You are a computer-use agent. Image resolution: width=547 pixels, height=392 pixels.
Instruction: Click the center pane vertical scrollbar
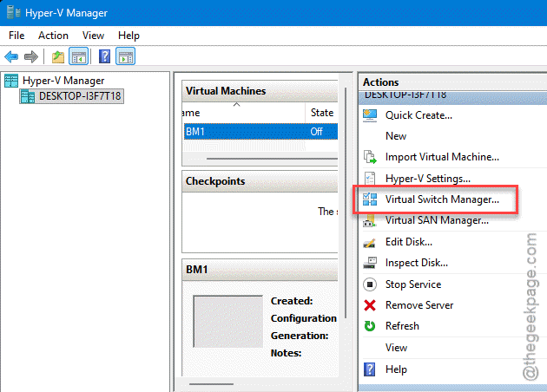346,203
